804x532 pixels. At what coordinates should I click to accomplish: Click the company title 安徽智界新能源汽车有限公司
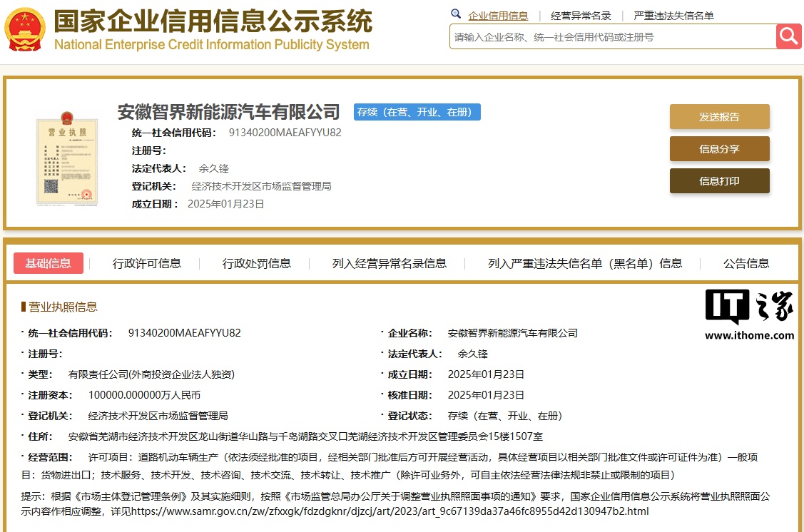(x=229, y=112)
